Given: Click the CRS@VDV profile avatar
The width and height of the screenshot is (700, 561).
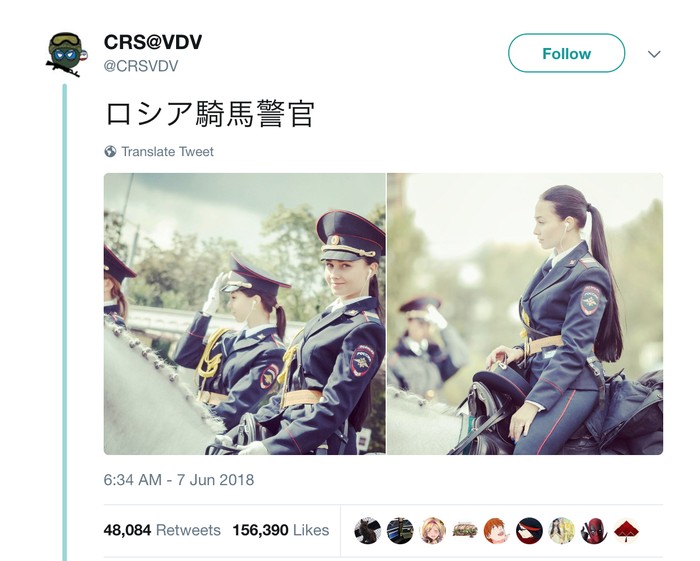Looking at the screenshot, I should tap(66, 54).
